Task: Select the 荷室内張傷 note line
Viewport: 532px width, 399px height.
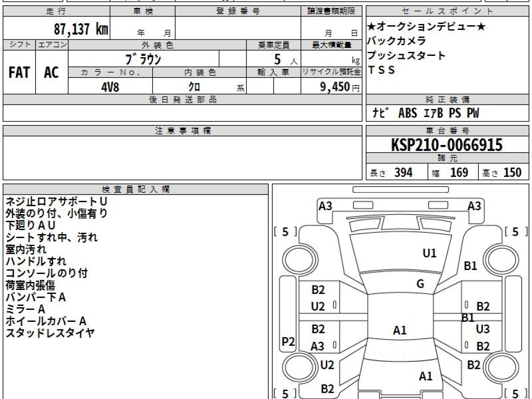Action: [30, 286]
